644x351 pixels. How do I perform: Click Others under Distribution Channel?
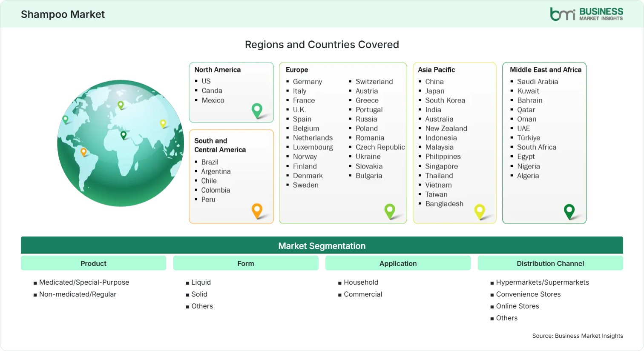point(507,318)
